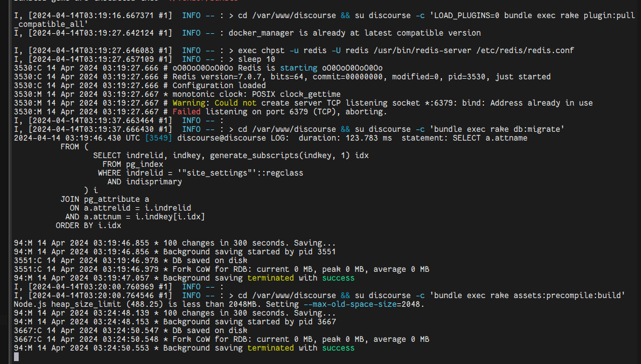This screenshot has width=641, height=364.
Task: Click the cyan word 'starting' in the Redis line
Action: click(x=298, y=68)
